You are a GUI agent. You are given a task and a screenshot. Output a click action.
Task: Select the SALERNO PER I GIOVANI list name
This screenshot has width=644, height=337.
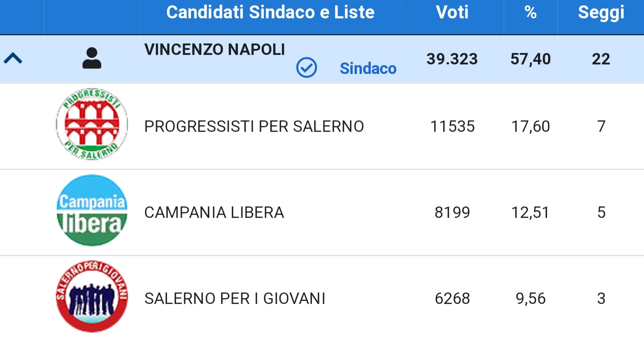[x=235, y=299]
